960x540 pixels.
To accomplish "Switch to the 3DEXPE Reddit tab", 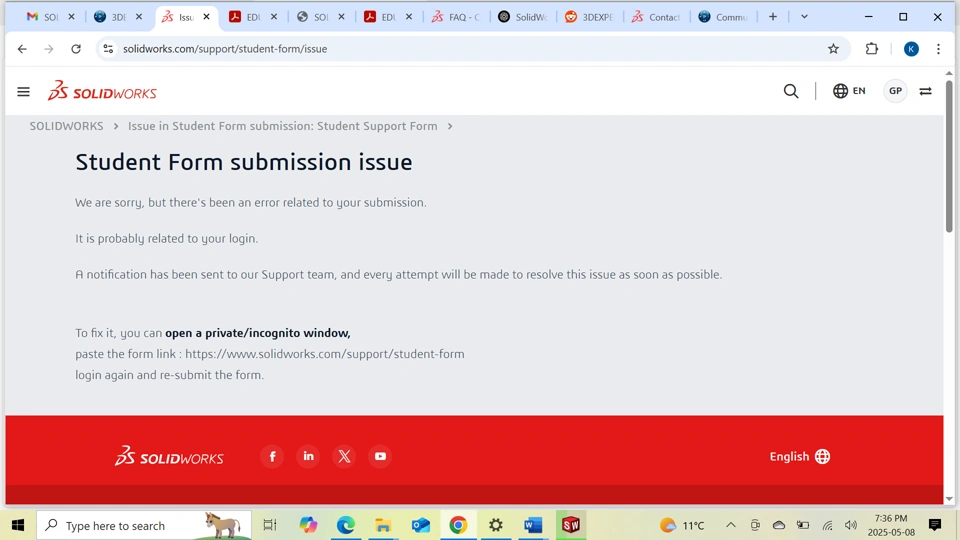I will click(x=590, y=17).
